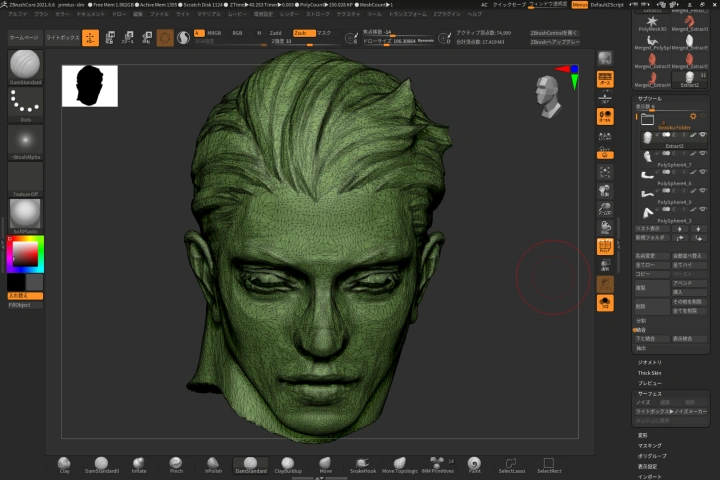Toggle the Perspective (パース) view button

(x=605, y=79)
